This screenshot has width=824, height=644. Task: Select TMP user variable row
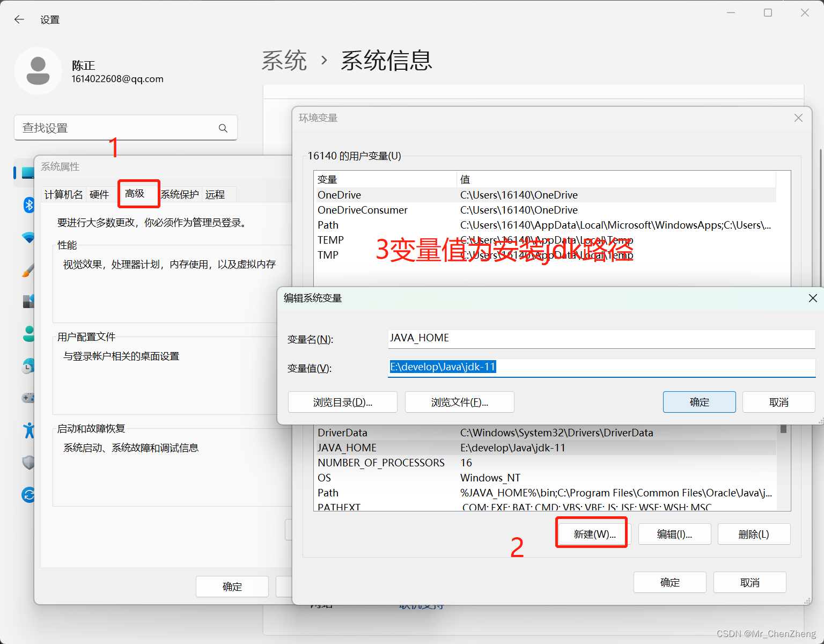tap(545, 255)
